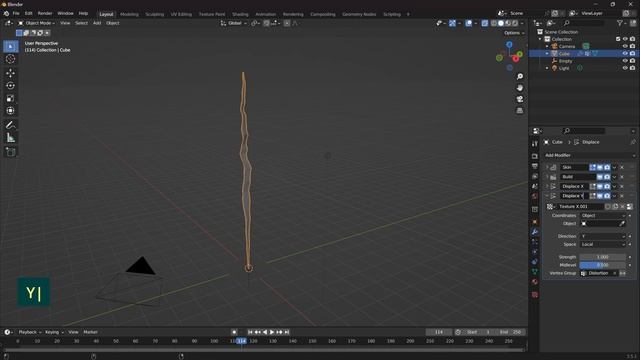This screenshot has height=360, width=640.
Task: Open the Render properties tab
Action: coord(535,156)
